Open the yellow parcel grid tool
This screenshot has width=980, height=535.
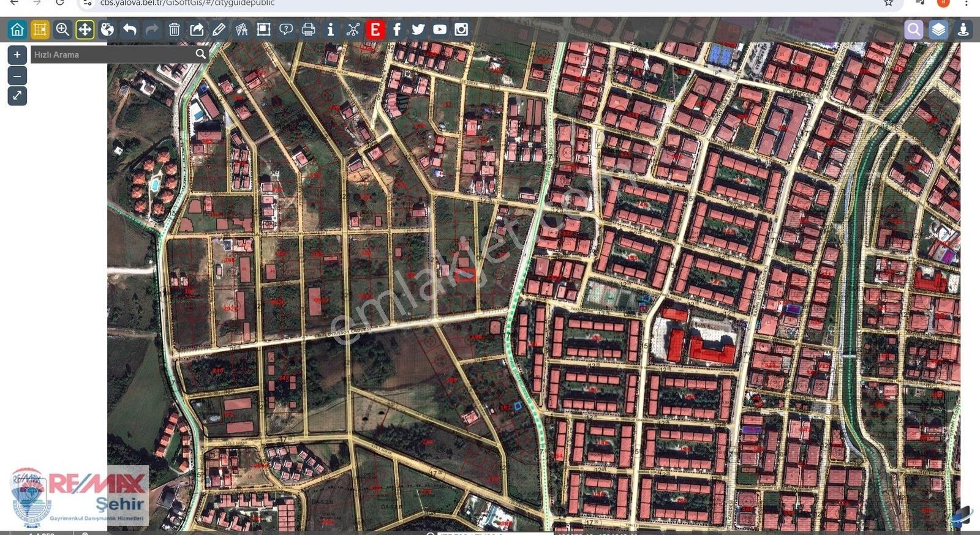[x=40, y=29]
